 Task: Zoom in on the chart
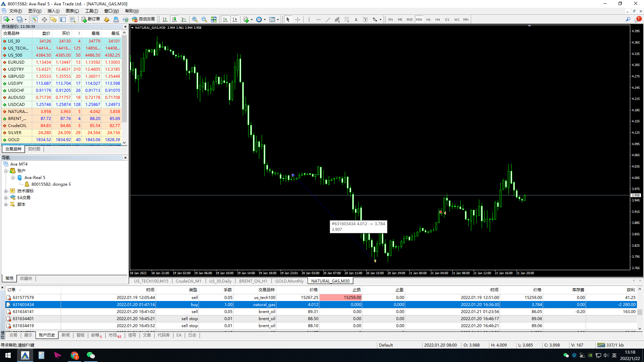pos(195,19)
